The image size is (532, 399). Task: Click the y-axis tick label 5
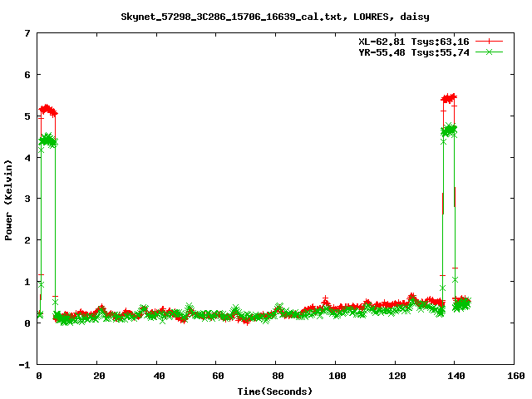pos(27,116)
